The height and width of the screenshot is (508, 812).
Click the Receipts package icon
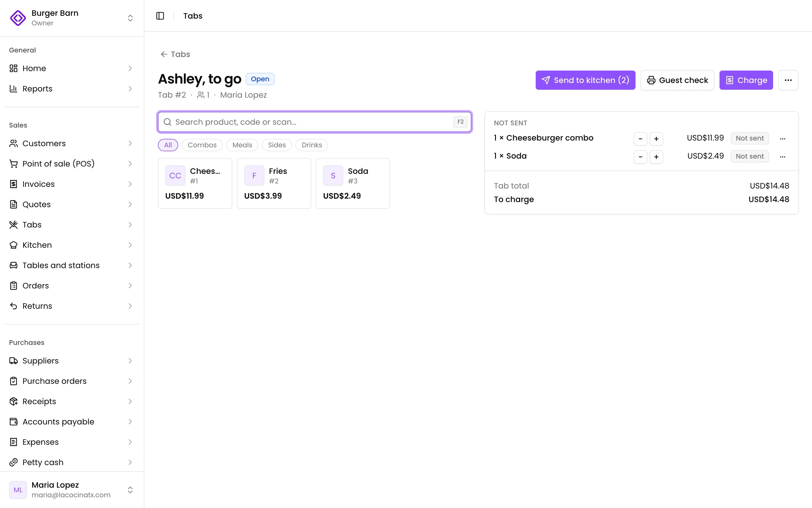pyautogui.click(x=14, y=402)
